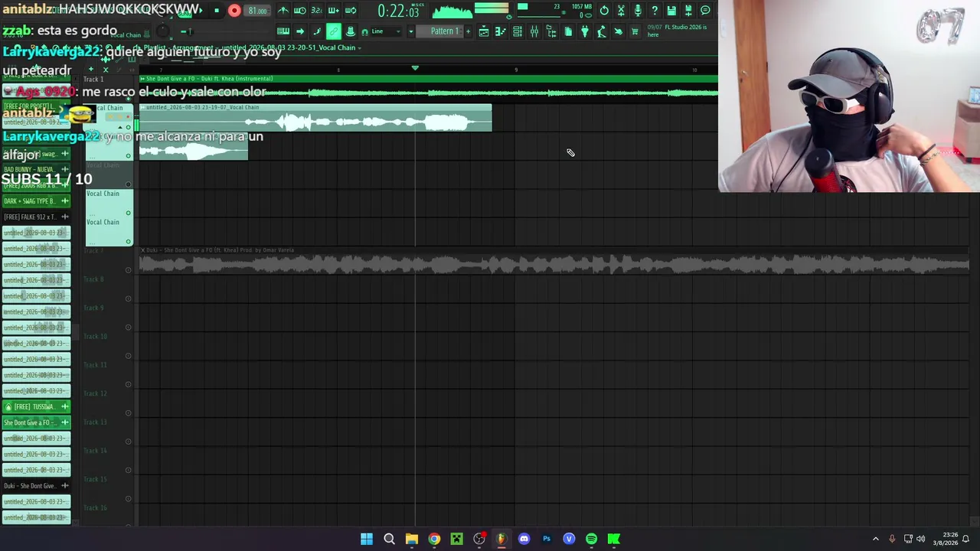Open Discord from taskbar
This screenshot has height=551, width=980.
pyautogui.click(x=524, y=539)
